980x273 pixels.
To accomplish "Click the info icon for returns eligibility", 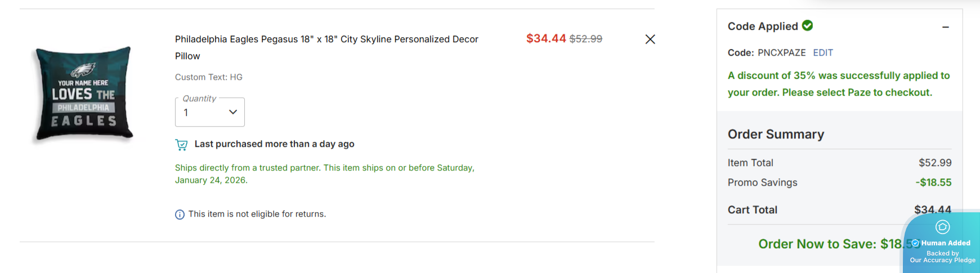I will (180, 214).
